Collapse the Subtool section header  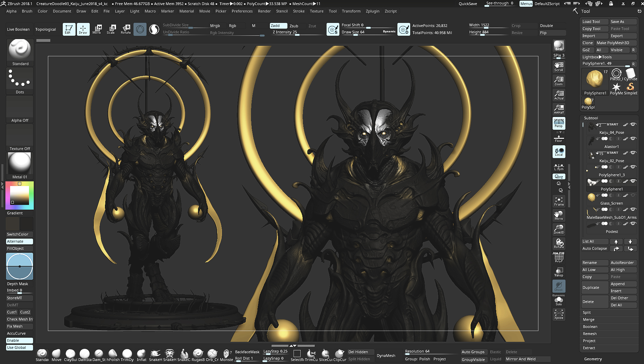(x=591, y=118)
